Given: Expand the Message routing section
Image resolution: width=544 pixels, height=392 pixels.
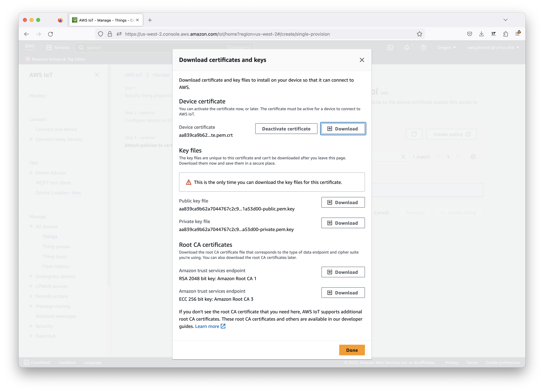Looking at the screenshot, I should click(x=31, y=306).
